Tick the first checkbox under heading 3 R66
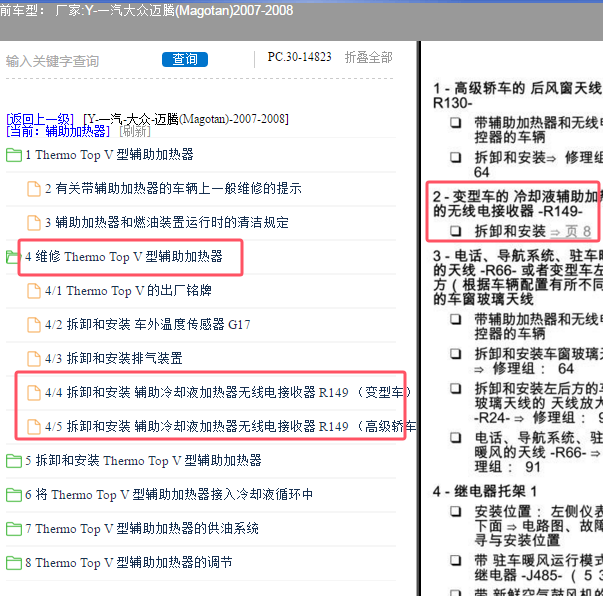Image resolution: width=603 pixels, height=596 pixels. 456,319
